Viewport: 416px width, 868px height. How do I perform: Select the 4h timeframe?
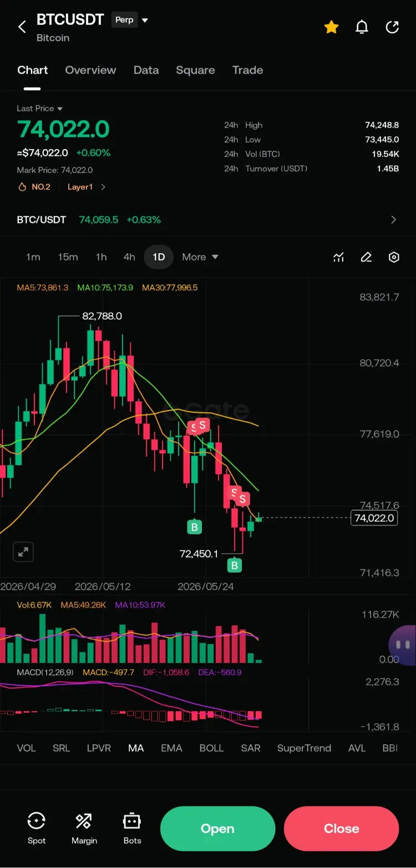click(129, 257)
